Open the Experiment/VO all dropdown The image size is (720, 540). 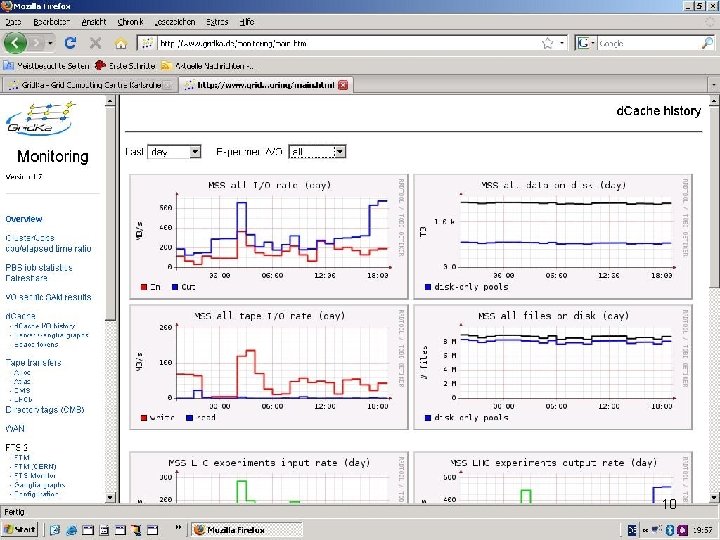pyautogui.click(x=317, y=152)
